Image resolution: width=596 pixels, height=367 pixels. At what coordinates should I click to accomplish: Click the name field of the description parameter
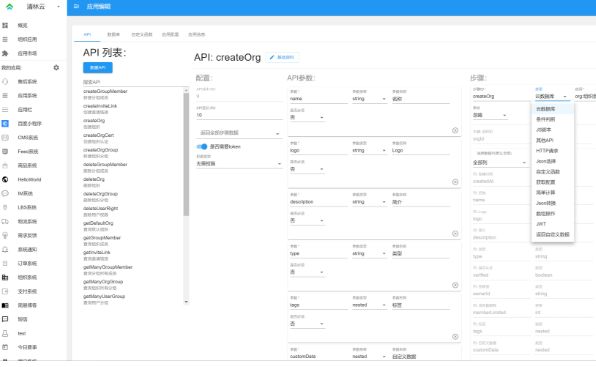[319, 202]
